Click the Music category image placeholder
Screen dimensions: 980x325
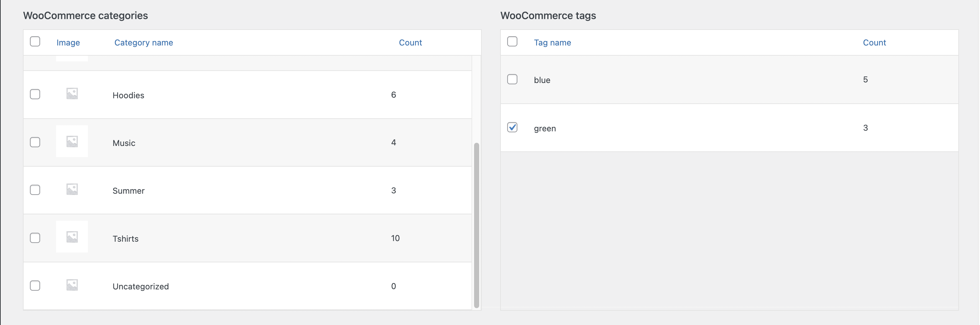pyautogui.click(x=72, y=142)
